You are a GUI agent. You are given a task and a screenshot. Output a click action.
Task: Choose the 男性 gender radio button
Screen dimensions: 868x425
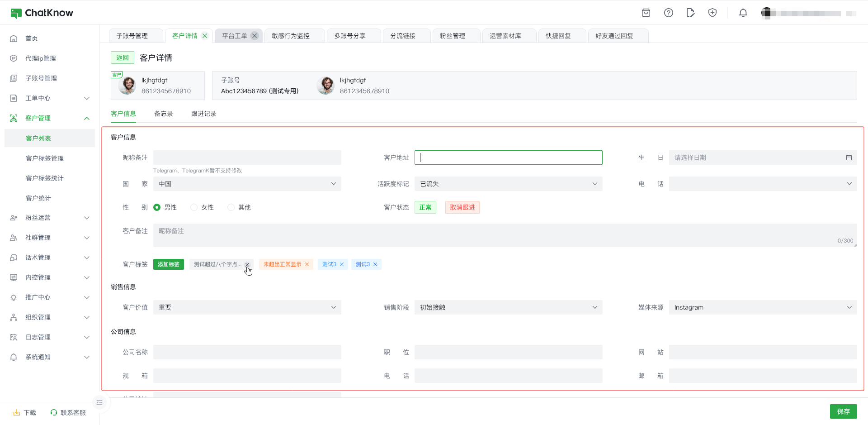157,207
